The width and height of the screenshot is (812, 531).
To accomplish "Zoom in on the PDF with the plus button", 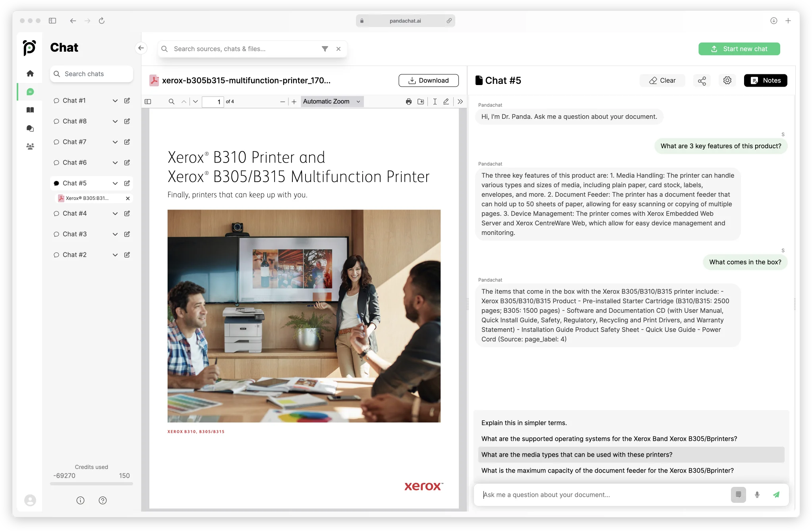I will 294,102.
